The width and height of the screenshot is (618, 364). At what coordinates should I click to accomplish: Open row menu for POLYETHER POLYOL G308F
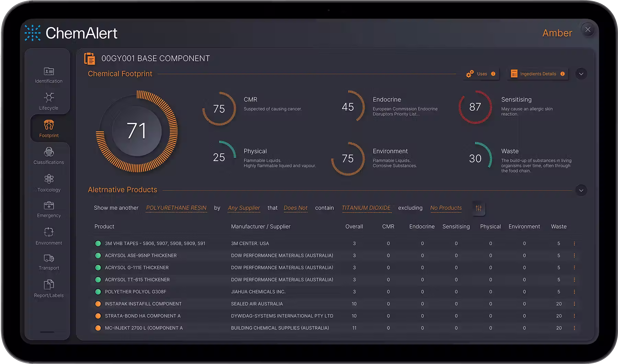574,292
